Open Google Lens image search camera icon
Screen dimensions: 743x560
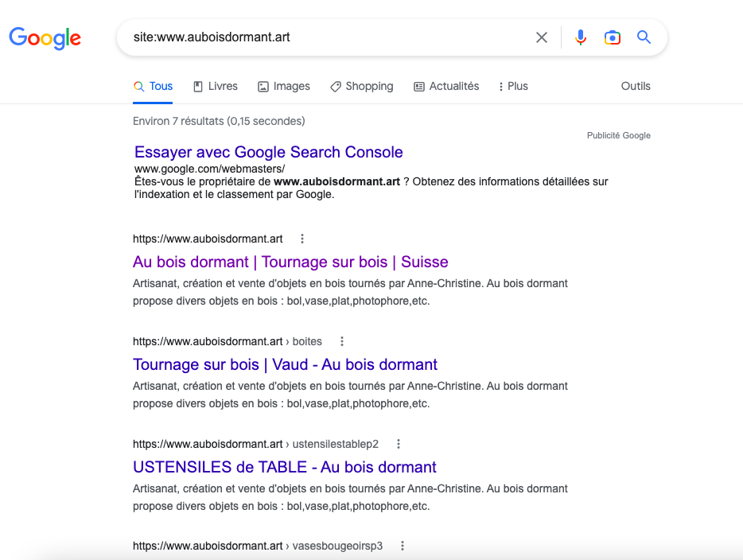(x=613, y=37)
